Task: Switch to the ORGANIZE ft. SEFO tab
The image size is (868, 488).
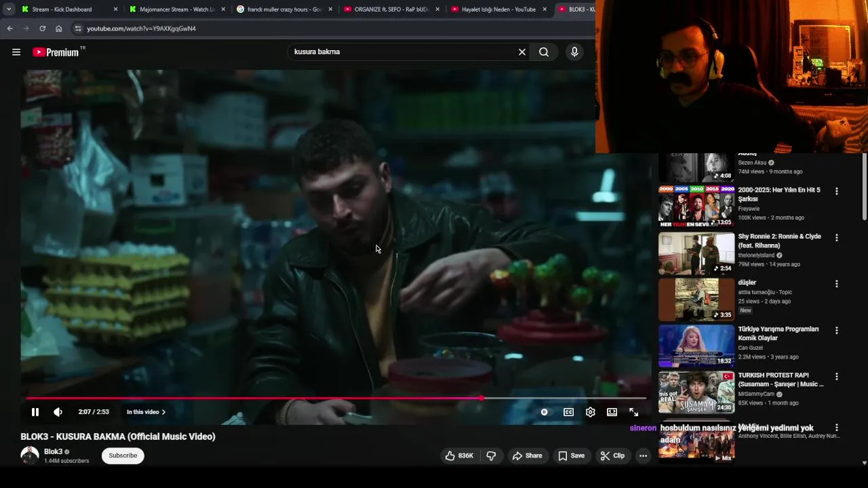Action: [x=391, y=9]
